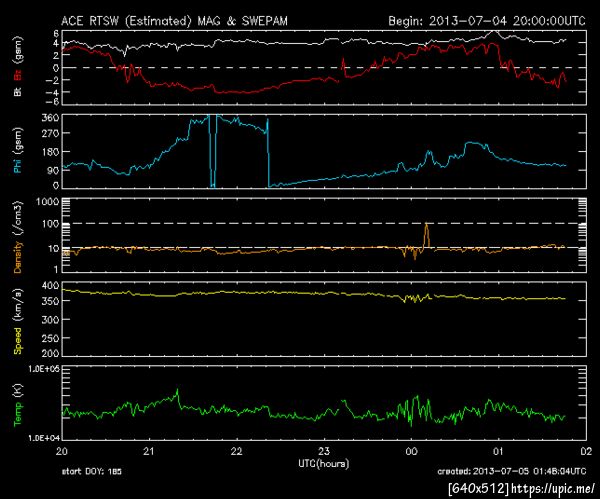The image size is (600, 499).
Task: Click the '360' tick label on Phi axis
Action: pyautogui.click(x=50, y=117)
